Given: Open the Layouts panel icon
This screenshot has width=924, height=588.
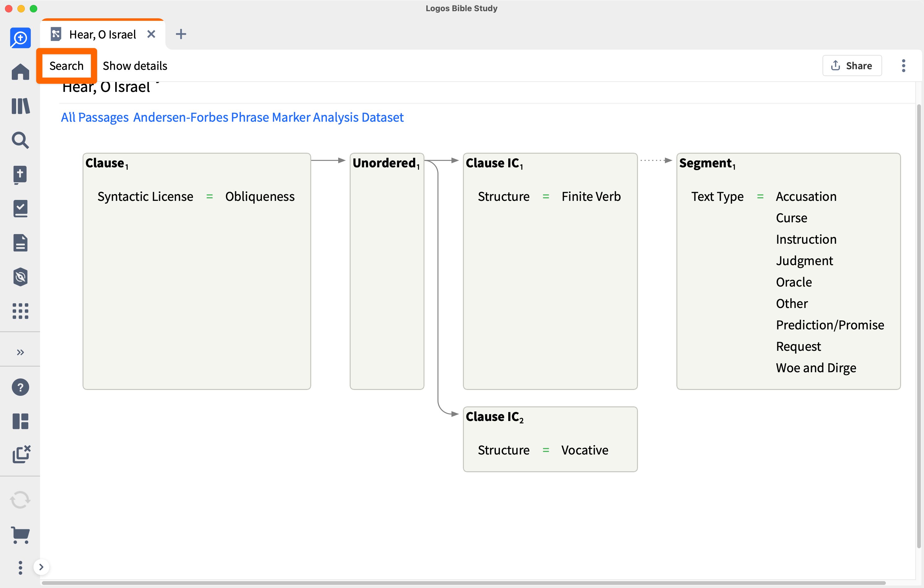Looking at the screenshot, I should [x=20, y=421].
